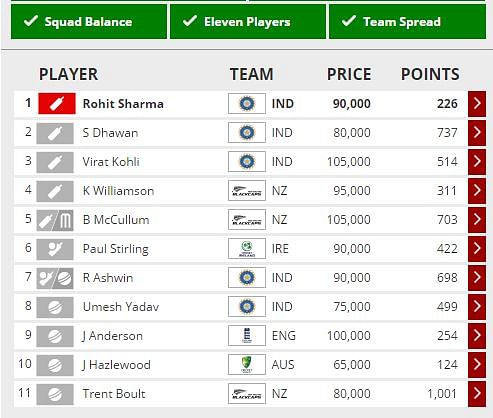This screenshot has height=418, width=493.
Task: Open the red chevron on K Williamson's row
Action: click(x=477, y=191)
